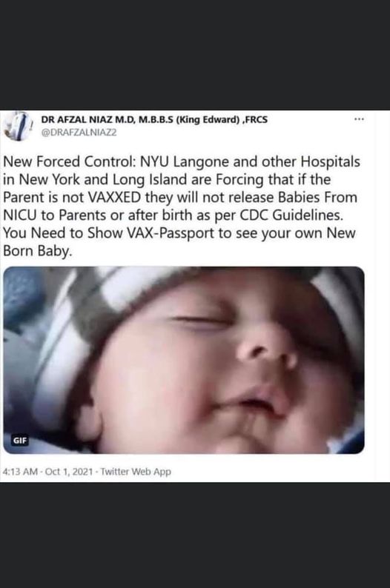The image size is (390, 588).
Task: Click the words New Forced Control
Action: point(68,162)
